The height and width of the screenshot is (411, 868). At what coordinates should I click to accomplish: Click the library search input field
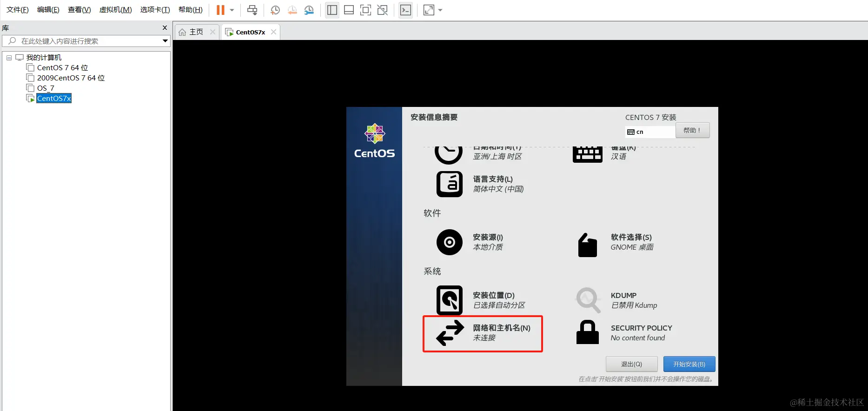(86, 41)
